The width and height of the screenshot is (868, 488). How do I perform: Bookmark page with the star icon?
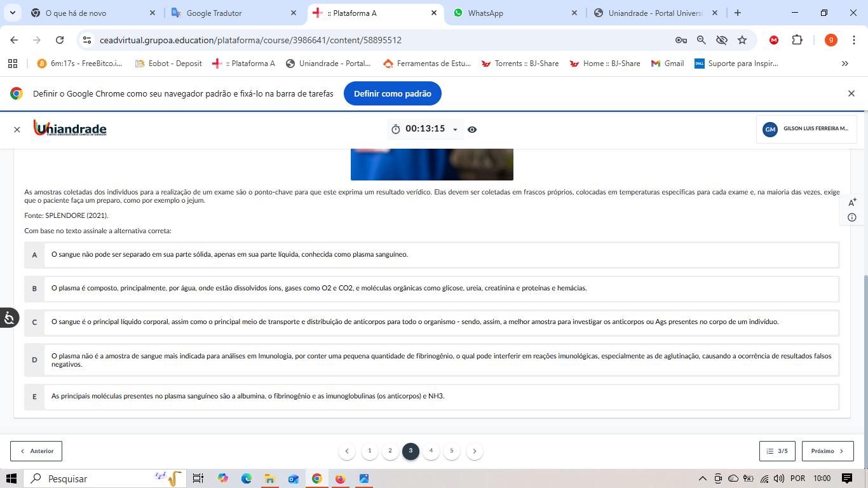pyautogui.click(x=742, y=40)
